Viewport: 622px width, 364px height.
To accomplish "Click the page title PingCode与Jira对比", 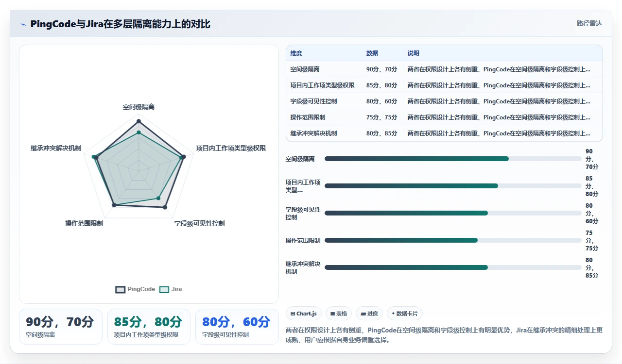I will [121, 24].
